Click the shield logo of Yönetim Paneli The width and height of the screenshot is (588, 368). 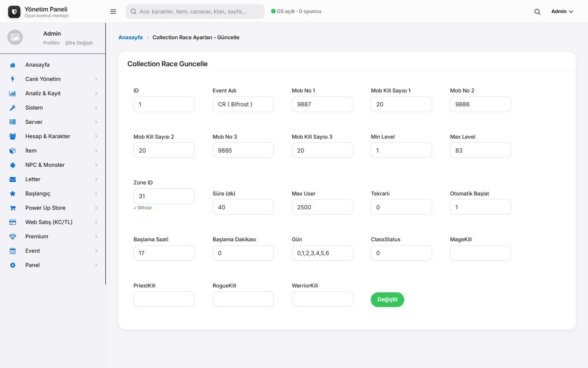click(x=14, y=12)
